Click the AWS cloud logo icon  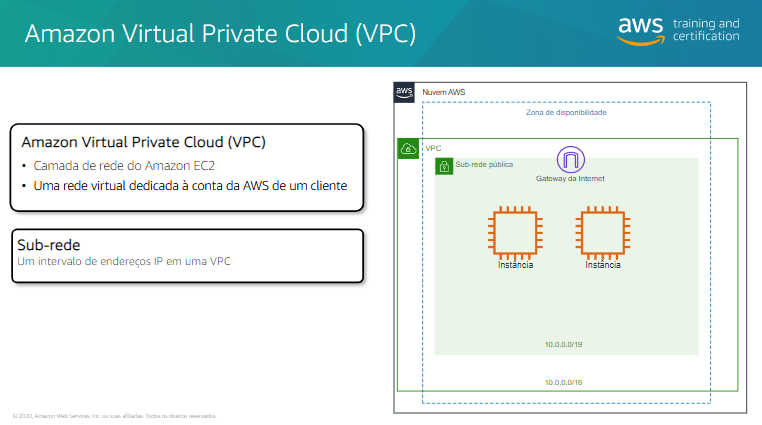(404, 92)
